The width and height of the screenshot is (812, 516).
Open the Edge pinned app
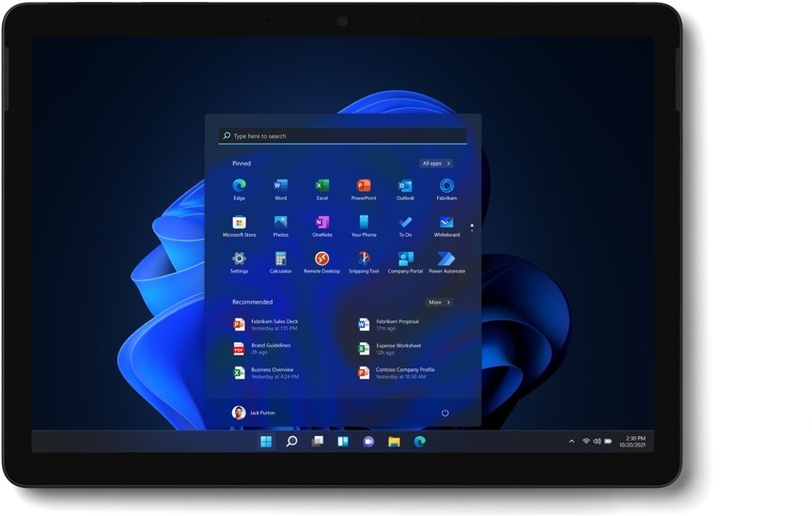[x=239, y=189]
